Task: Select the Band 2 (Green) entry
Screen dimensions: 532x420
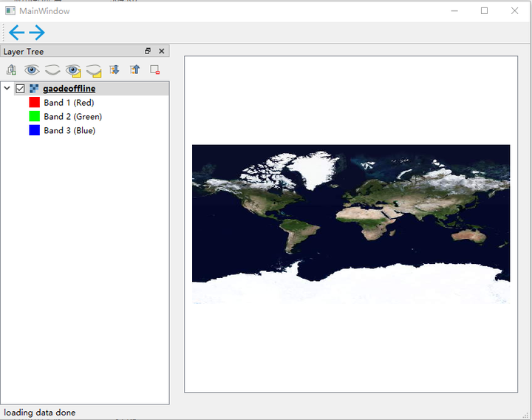Action: click(x=72, y=117)
